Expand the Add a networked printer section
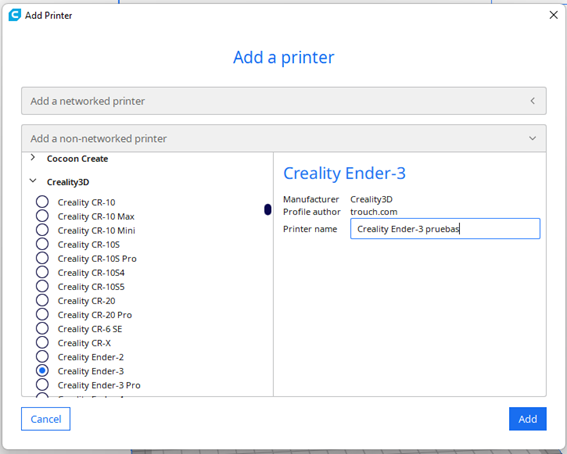567x454 pixels. coord(532,101)
